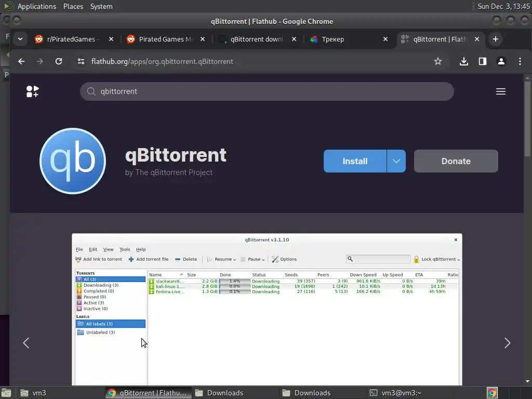
Task: Click the search magnifier icon on Flathub
Action: (x=91, y=91)
